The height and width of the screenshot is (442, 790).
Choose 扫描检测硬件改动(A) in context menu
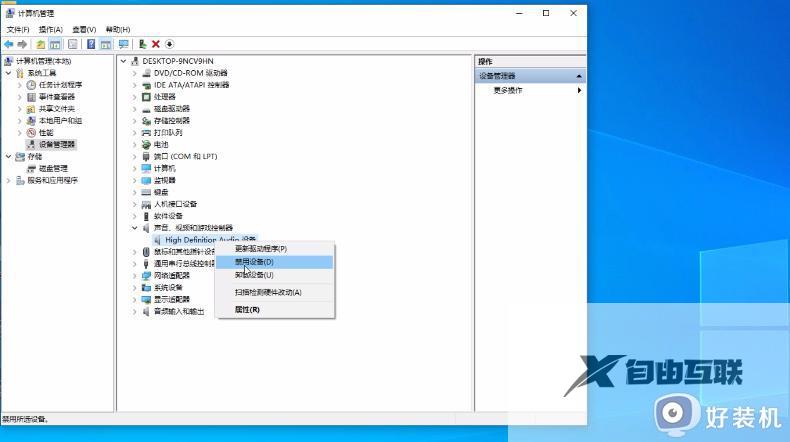tap(275, 292)
